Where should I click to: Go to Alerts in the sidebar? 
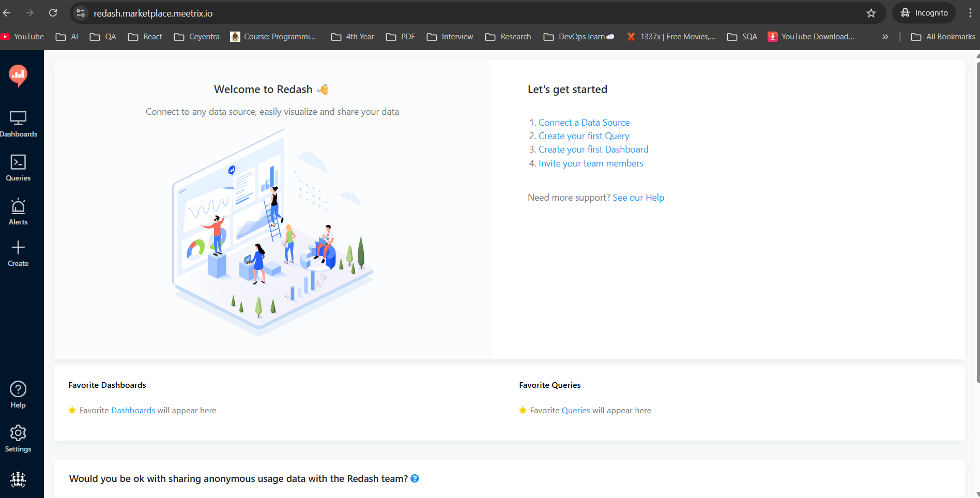click(18, 212)
